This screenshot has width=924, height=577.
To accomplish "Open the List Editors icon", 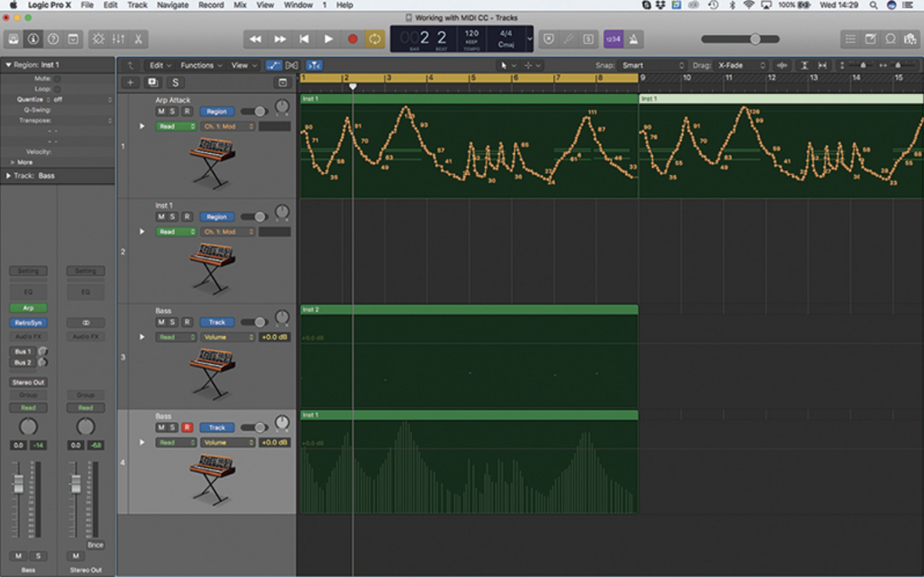I will 850,39.
